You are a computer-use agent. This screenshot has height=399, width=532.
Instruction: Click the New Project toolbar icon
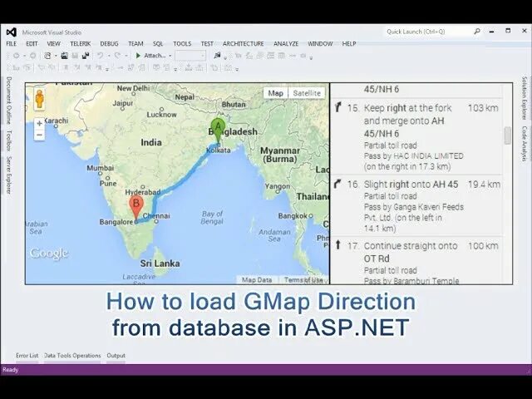47,56
